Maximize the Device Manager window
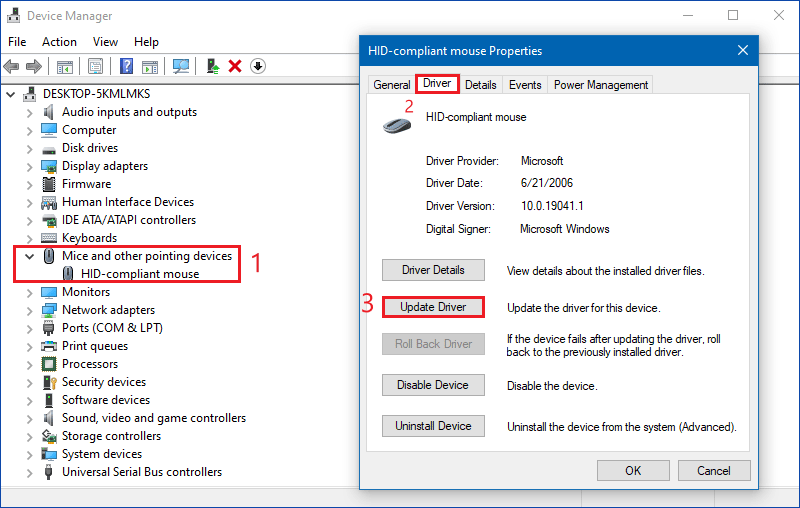 tap(733, 15)
